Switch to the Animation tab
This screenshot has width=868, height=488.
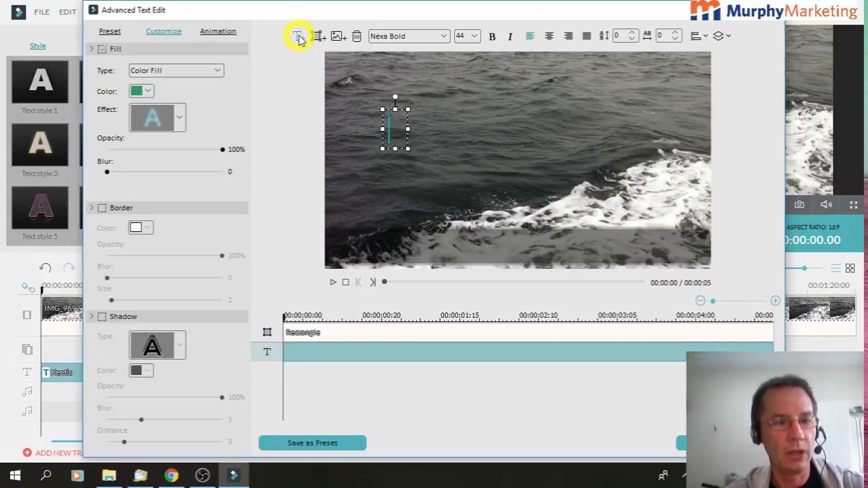(218, 31)
